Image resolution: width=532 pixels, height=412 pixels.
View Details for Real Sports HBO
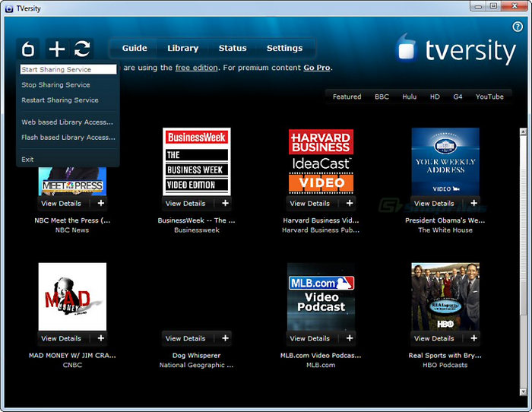click(x=434, y=338)
